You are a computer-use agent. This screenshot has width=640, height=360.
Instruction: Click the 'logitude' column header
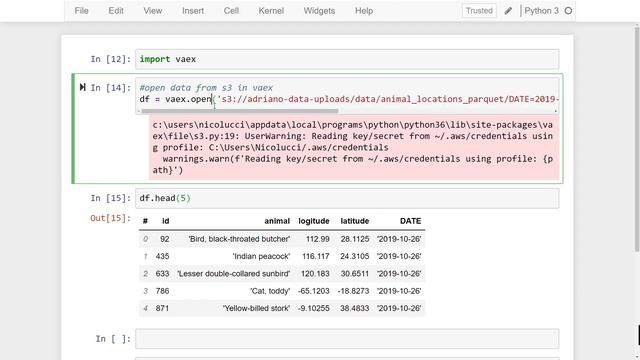click(313, 221)
